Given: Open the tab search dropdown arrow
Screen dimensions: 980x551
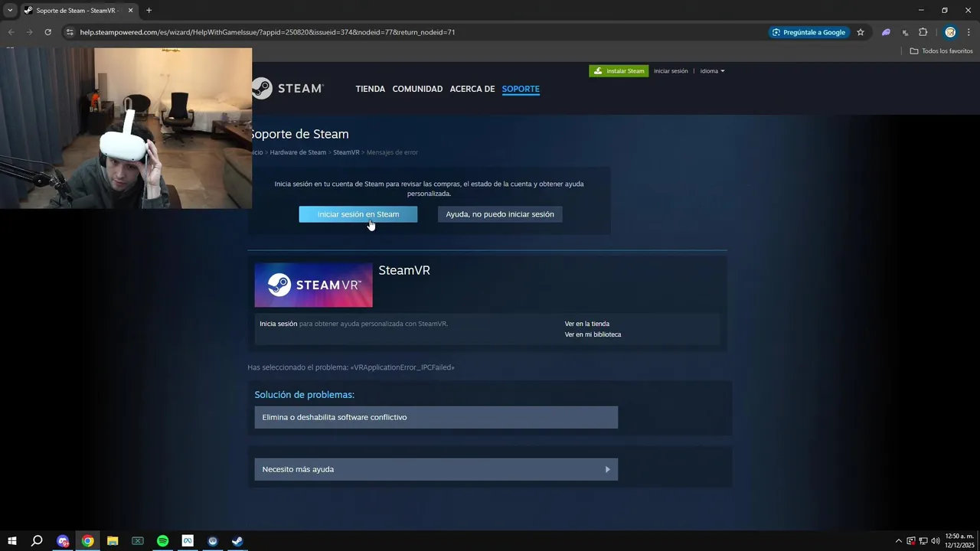Looking at the screenshot, I should coord(10,10).
